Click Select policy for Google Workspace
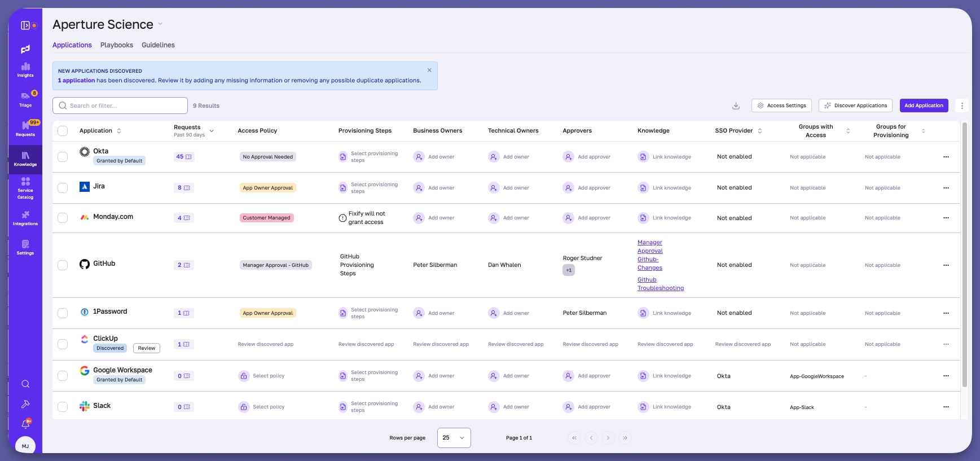Screen dimensions: 980x461 262,376
